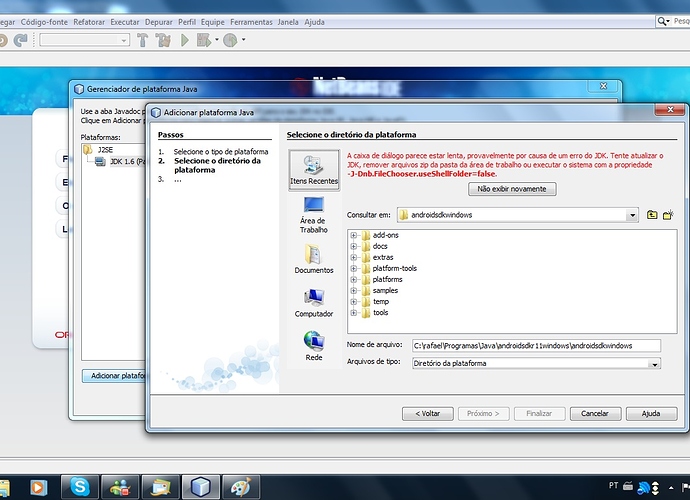Open the Consultar em dropdown

(x=632, y=215)
